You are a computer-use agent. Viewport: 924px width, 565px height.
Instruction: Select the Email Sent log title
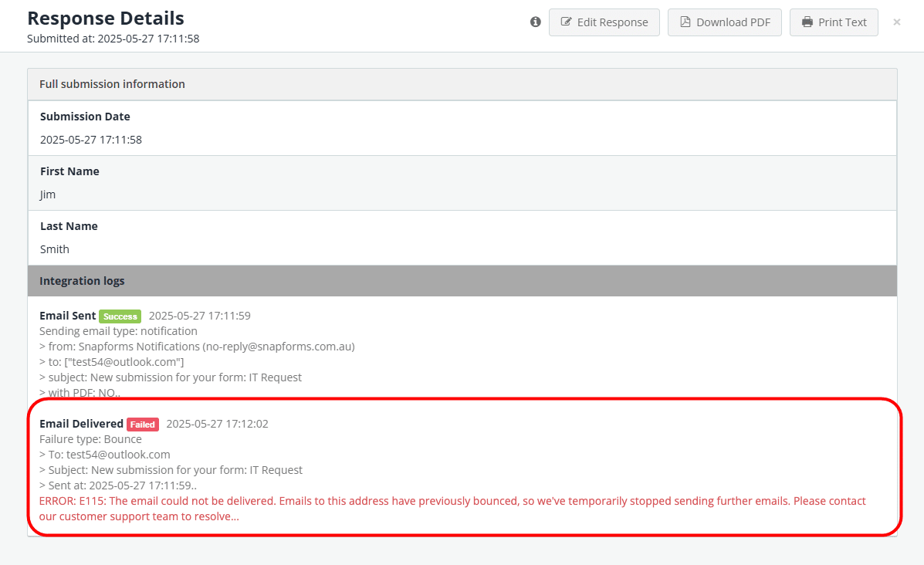pyautogui.click(x=68, y=316)
